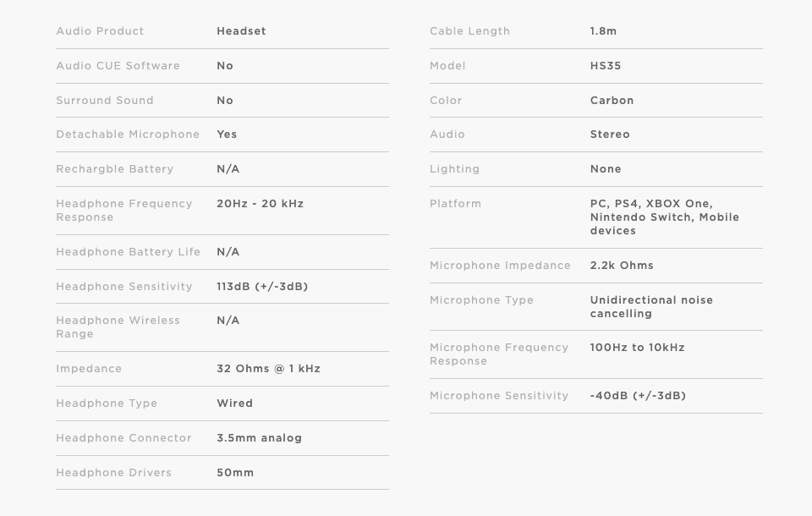
Task: Click the Rechargble Battery label
Action: [114, 169]
